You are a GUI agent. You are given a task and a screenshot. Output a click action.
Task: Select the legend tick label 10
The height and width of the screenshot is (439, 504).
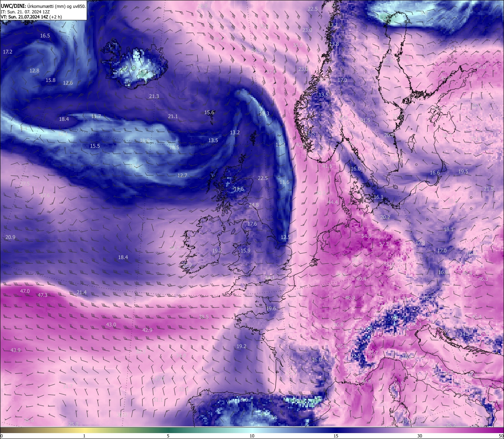coord(252,436)
